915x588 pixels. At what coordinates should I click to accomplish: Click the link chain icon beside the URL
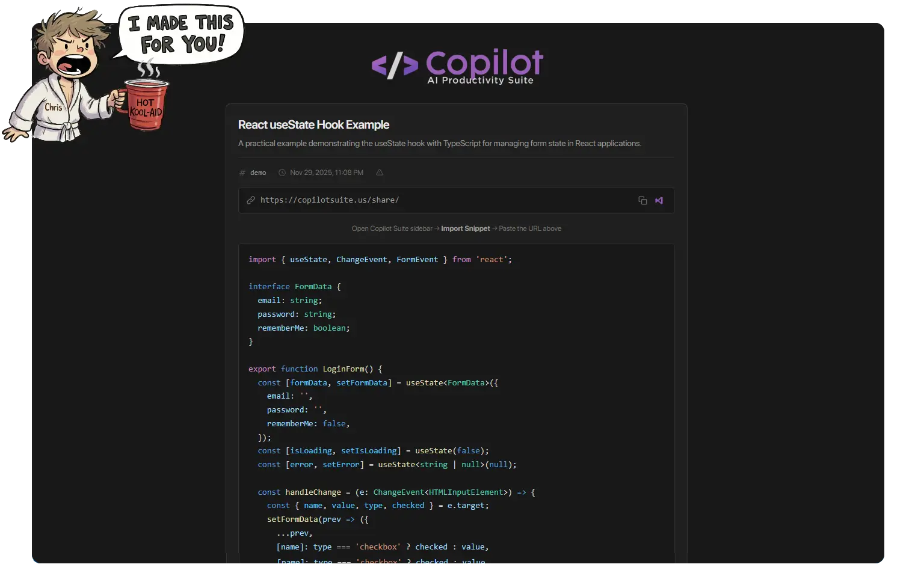[x=251, y=200]
